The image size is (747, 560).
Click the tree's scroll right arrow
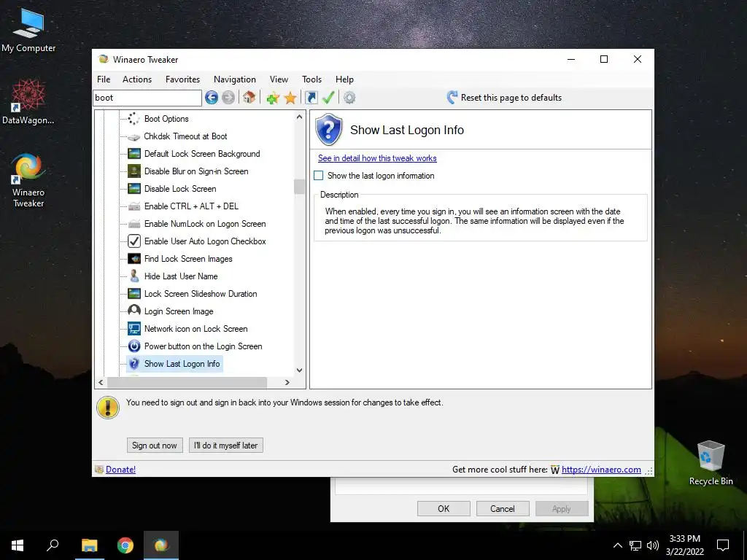[287, 382]
